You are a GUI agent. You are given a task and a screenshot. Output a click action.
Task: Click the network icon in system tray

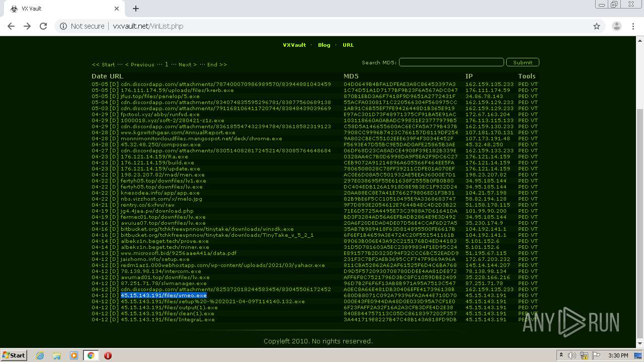pyautogui.click(x=585, y=355)
